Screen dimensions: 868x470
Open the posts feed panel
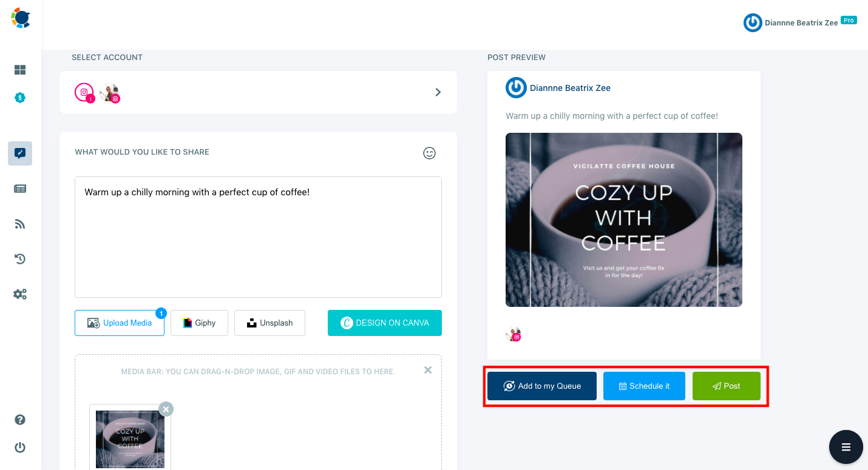(x=20, y=188)
